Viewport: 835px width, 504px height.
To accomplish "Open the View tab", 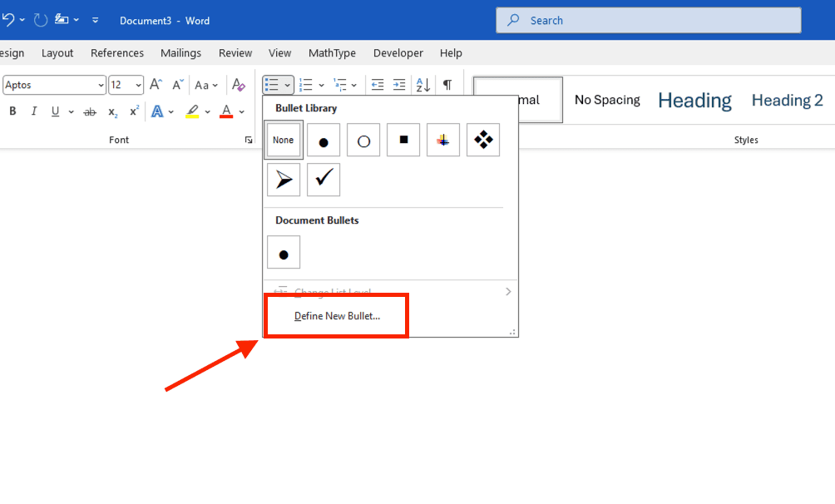I will [x=279, y=52].
